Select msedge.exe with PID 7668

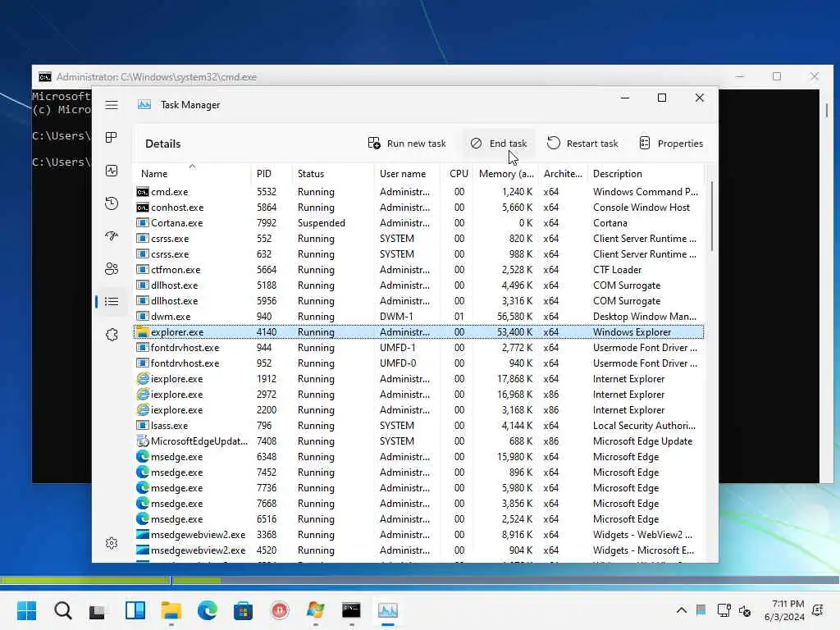(x=418, y=503)
